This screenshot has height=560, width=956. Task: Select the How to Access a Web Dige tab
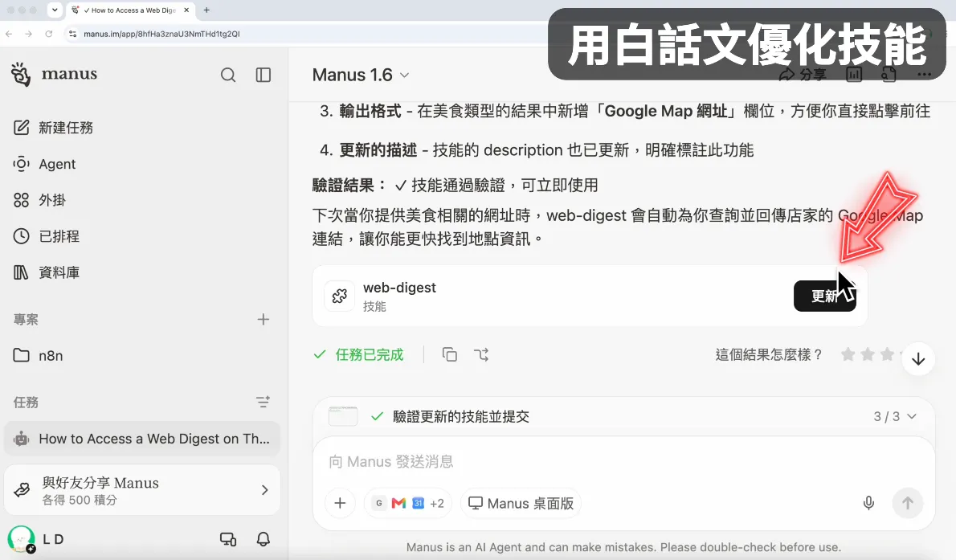coord(131,10)
